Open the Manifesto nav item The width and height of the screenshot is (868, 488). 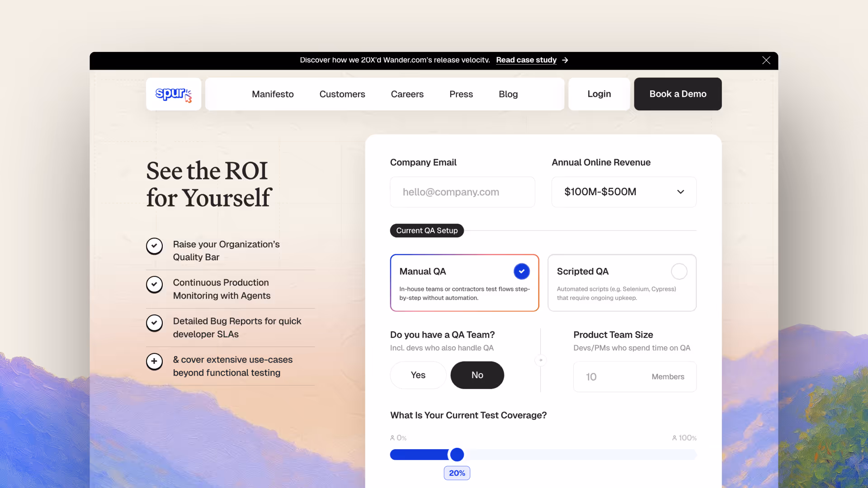click(273, 94)
